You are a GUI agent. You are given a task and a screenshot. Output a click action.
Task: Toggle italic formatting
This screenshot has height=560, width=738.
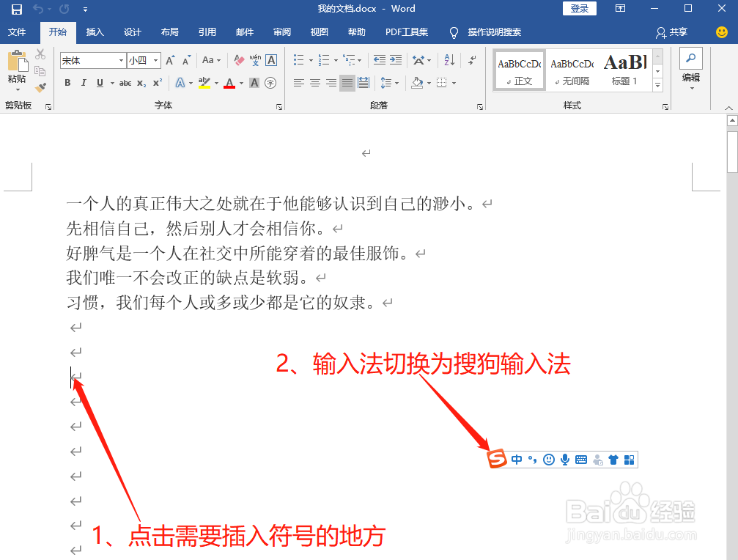point(83,83)
